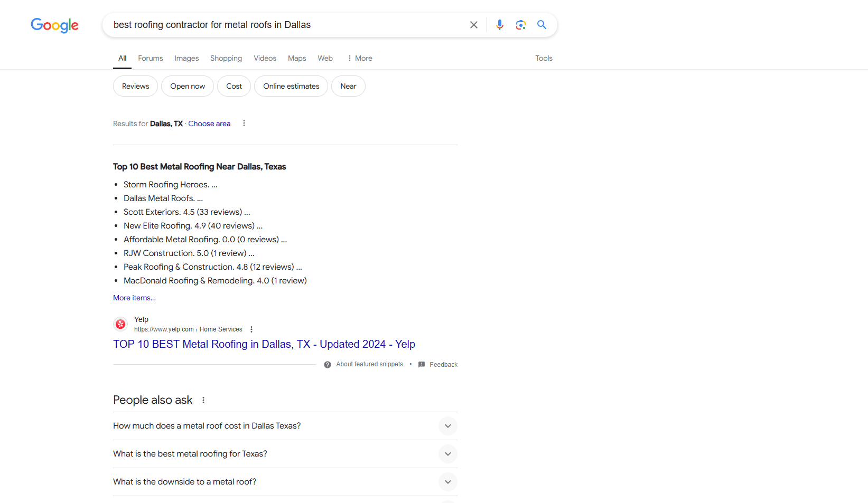Apply the Near filter chip
Viewport: 868px width, 503px height.
348,86
